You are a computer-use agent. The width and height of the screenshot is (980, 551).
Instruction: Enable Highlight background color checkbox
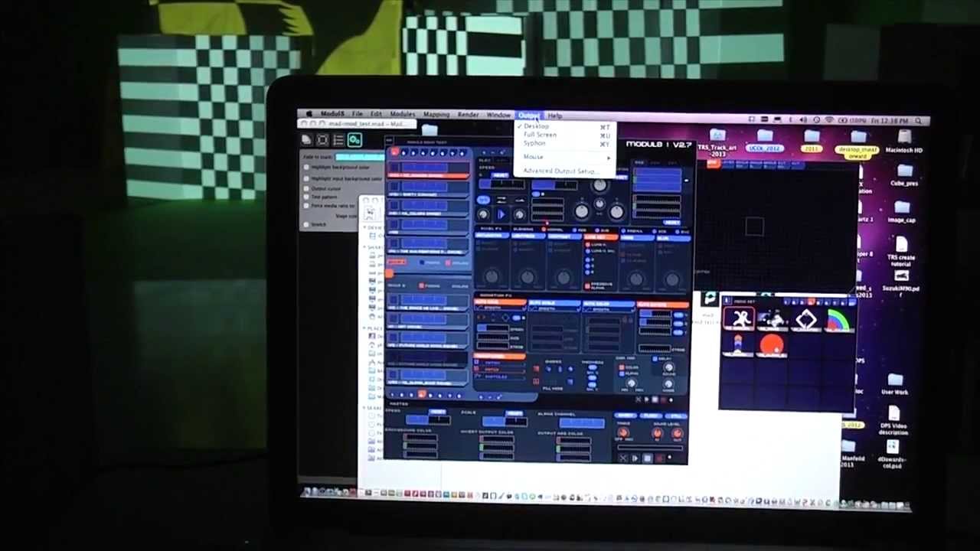[x=307, y=168]
